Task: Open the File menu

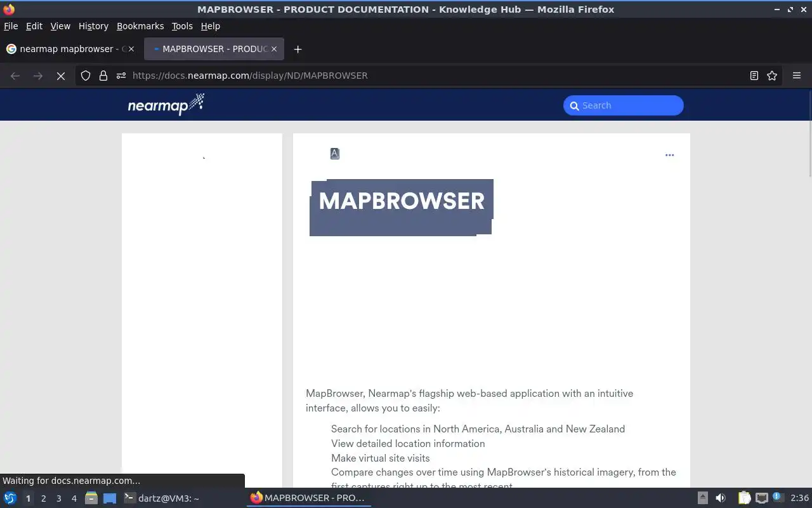Action: [11, 26]
